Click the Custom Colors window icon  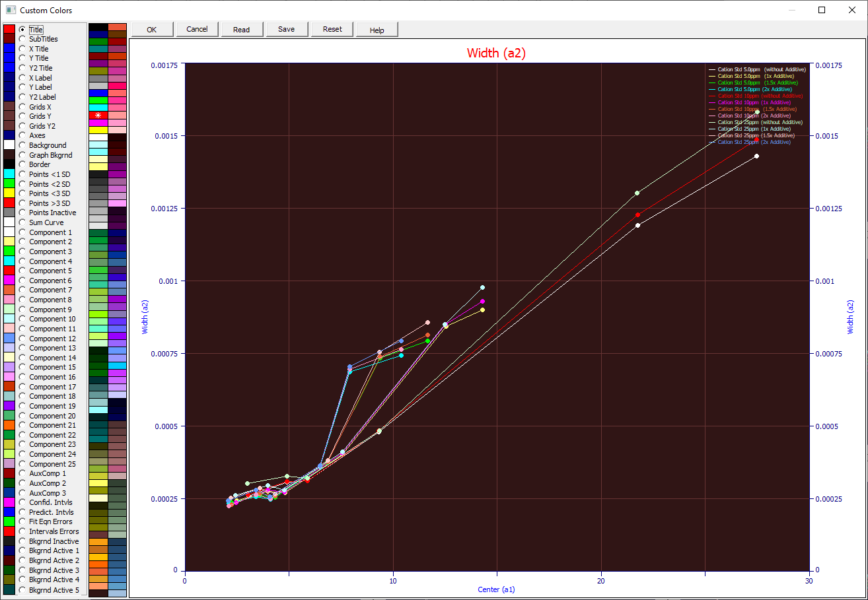tap(11, 10)
